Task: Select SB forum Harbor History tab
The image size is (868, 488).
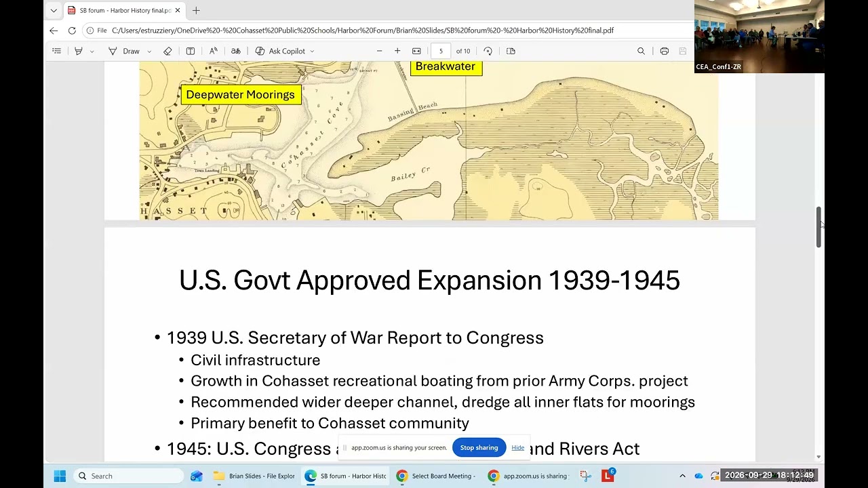Action: [125, 11]
